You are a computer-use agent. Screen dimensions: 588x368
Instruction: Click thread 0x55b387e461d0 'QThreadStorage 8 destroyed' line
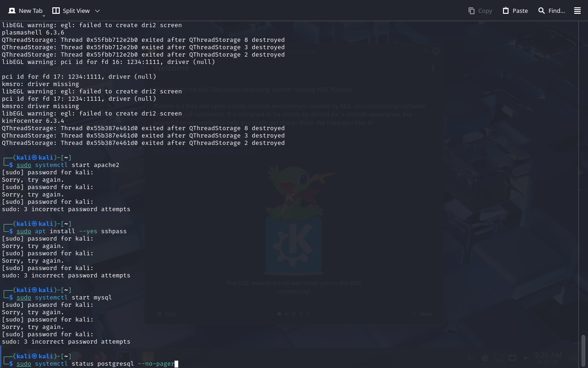[x=143, y=128]
